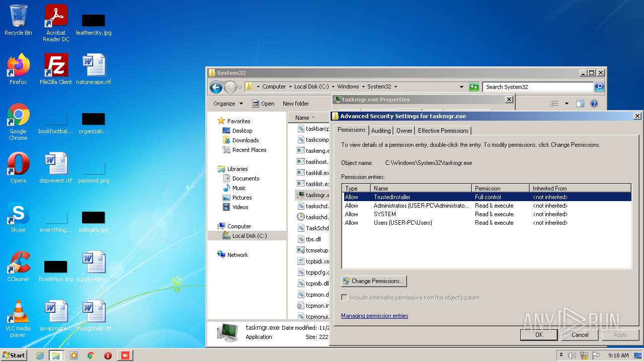This screenshot has width=644, height=362.
Task: Expand the Local Disk (C:) breadcrumb arrow
Action: (x=332, y=87)
